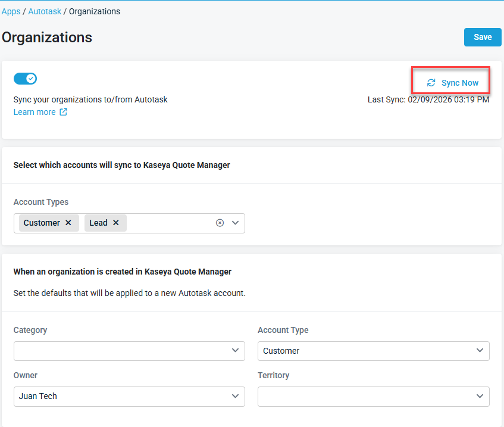Click the external link icon beside Learn more

[x=64, y=112]
